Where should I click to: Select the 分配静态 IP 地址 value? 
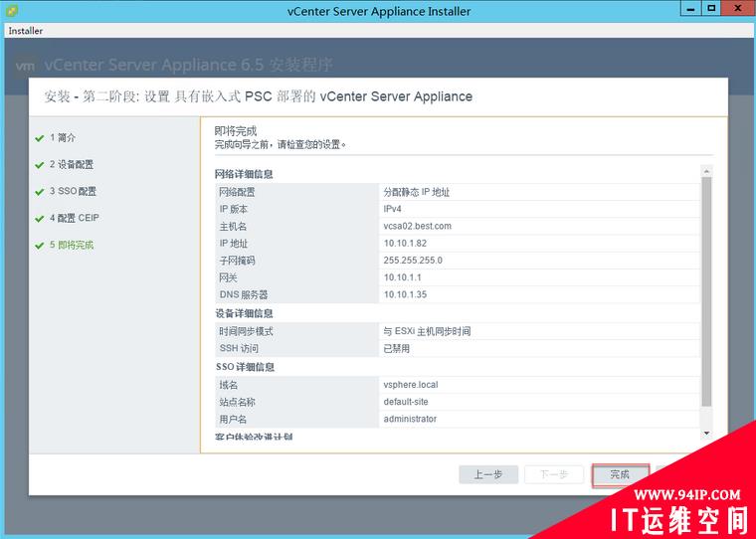(x=417, y=192)
